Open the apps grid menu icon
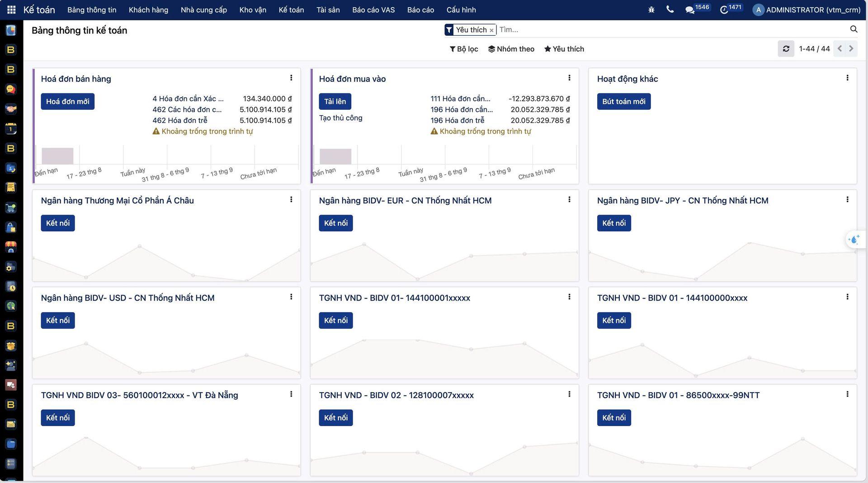This screenshot has width=868, height=483. click(11, 9)
